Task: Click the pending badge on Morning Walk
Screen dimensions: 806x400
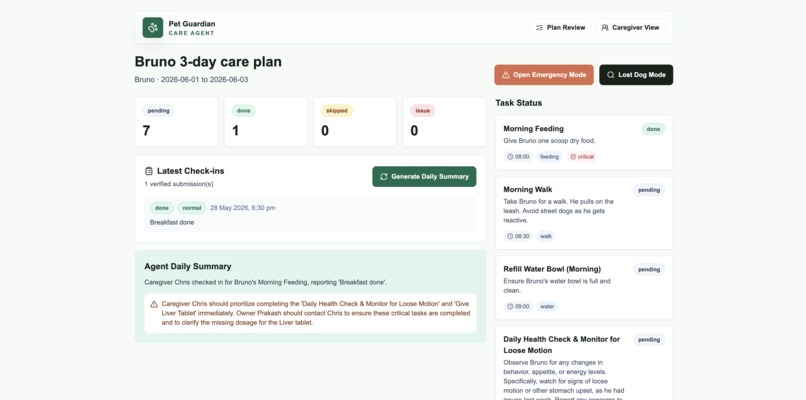Action: (x=649, y=190)
